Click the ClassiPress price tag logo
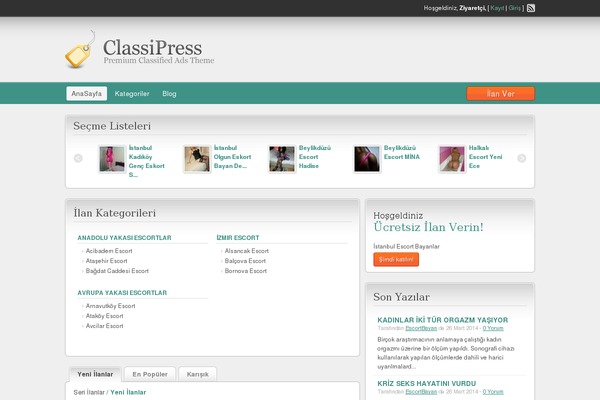The image size is (600, 400). (80, 50)
